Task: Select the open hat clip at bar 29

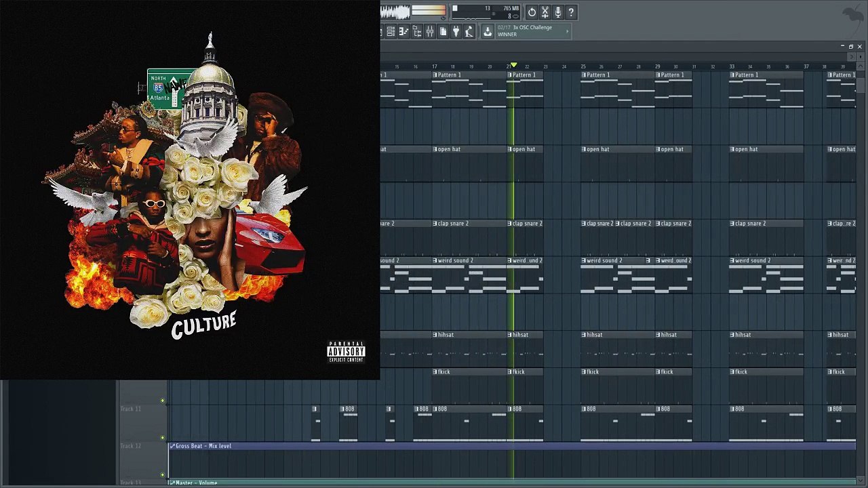Action: 674,164
